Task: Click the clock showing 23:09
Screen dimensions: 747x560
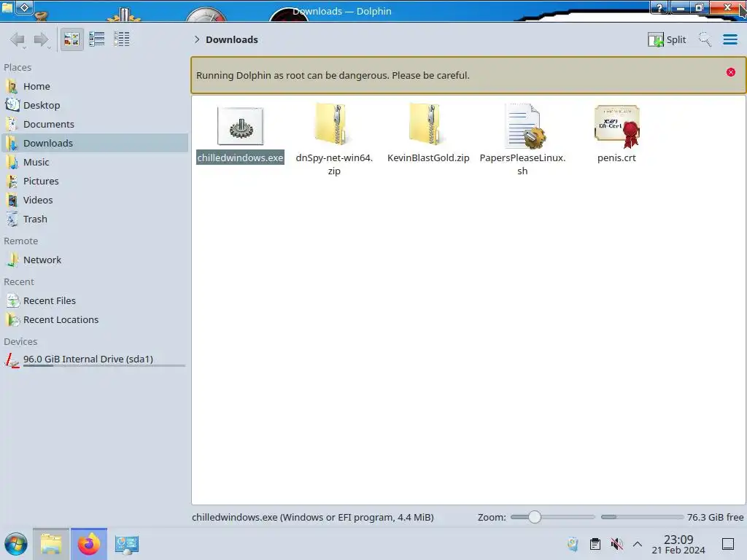Action: tap(678, 544)
